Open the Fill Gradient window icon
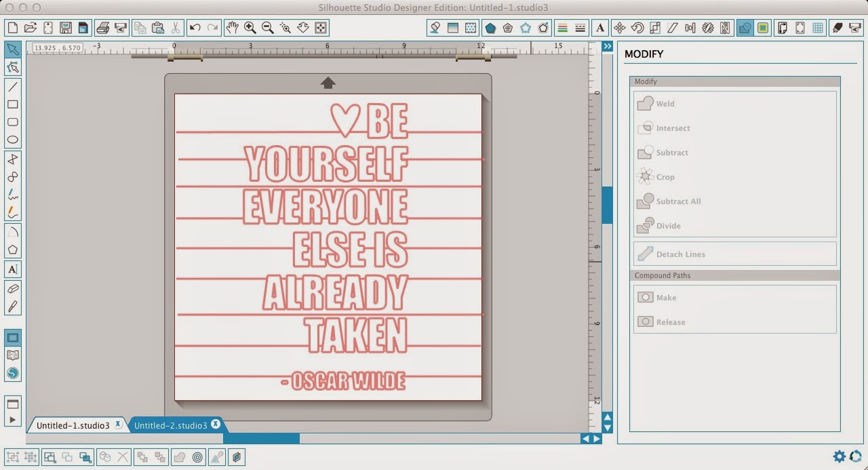 pyautogui.click(x=452, y=28)
